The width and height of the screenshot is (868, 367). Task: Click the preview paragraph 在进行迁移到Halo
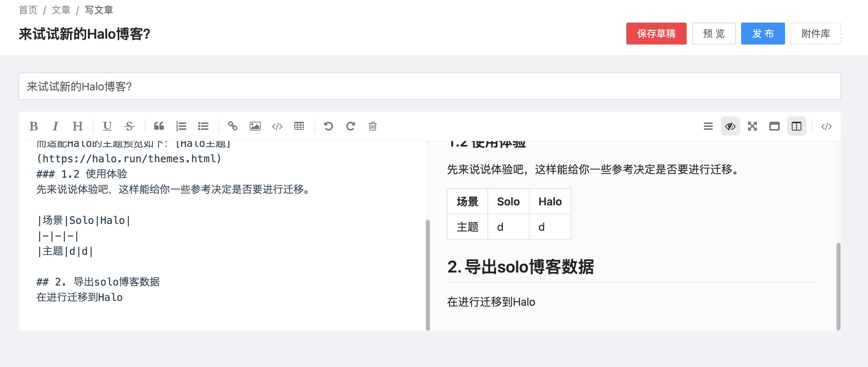[491, 302]
